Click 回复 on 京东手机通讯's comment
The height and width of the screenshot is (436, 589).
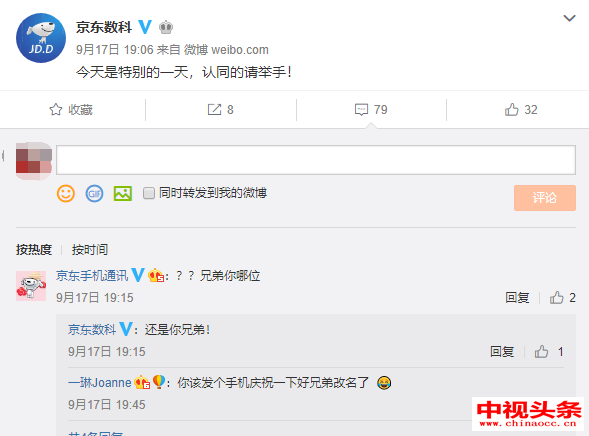tap(517, 298)
